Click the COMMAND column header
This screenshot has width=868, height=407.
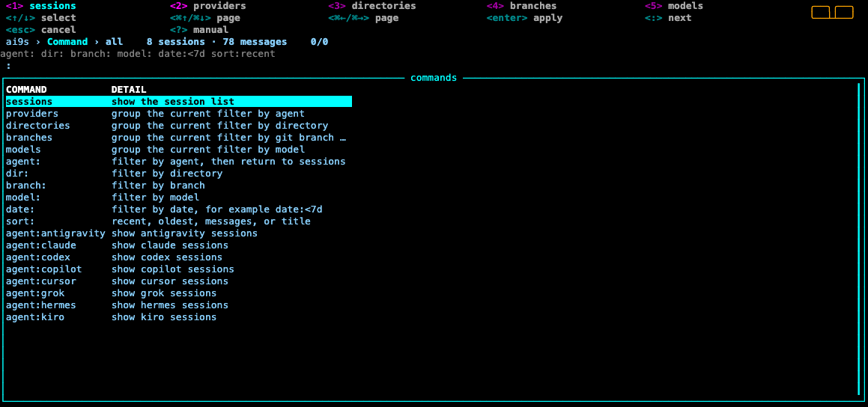[26, 90]
